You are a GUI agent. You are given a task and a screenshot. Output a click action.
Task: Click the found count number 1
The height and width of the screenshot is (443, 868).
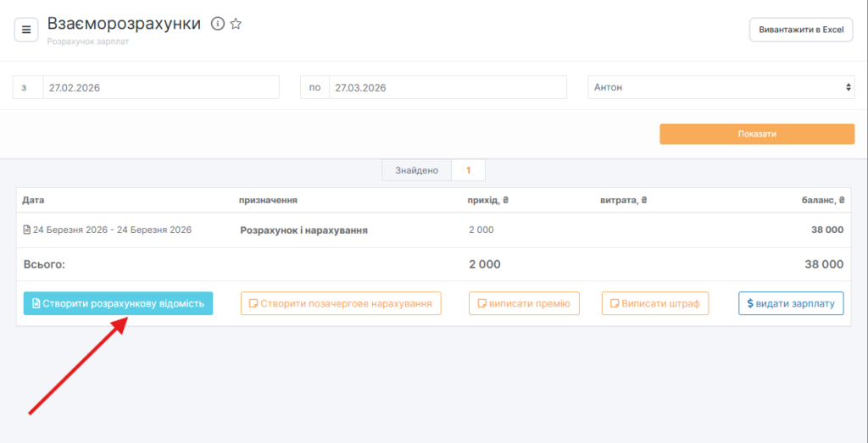tap(468, 170)
